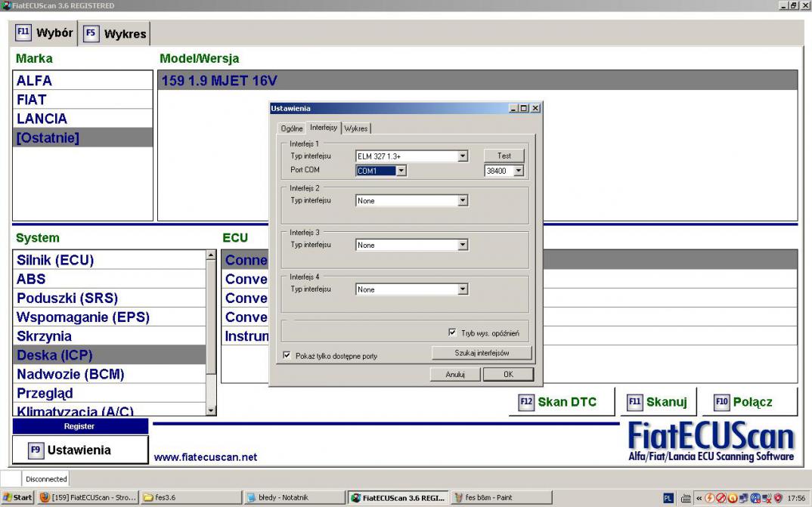812x507 pixels.
Task: Click the orange circular tray icon
Action: (733, 498)
